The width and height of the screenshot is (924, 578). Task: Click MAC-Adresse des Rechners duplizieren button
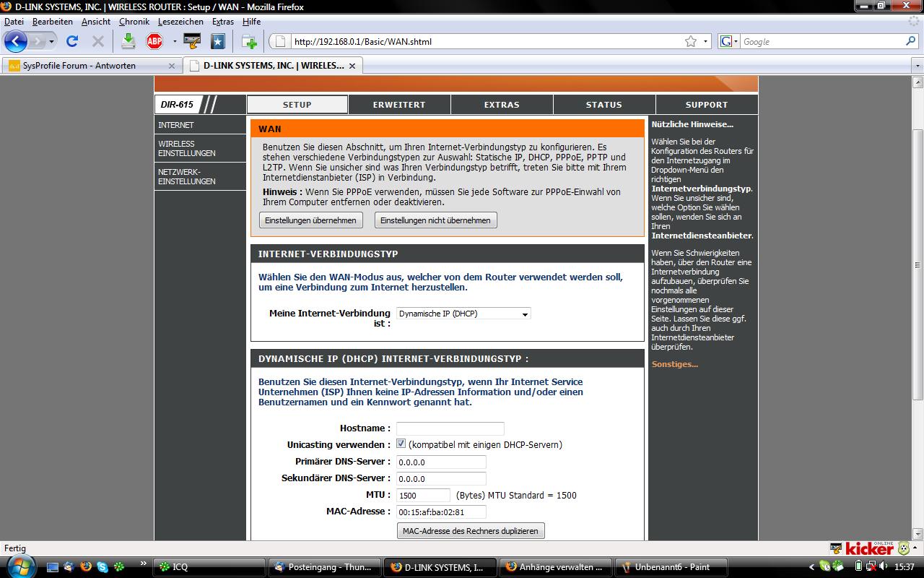click(x=471, y=531)
